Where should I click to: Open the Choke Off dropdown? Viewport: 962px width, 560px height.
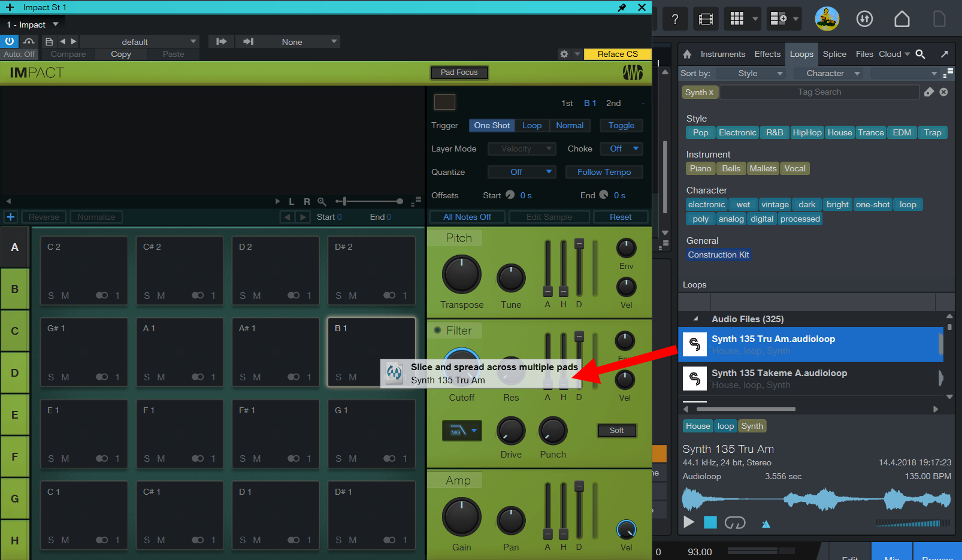click(621, 149)
